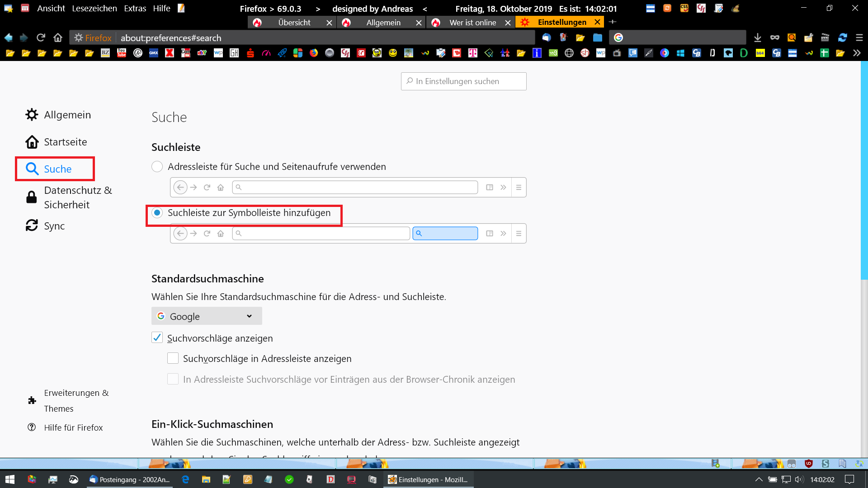The height and width of the screenshot is (488, 868).
Task: Click the In Einstellungen suchen field
Action: point(464,81)
